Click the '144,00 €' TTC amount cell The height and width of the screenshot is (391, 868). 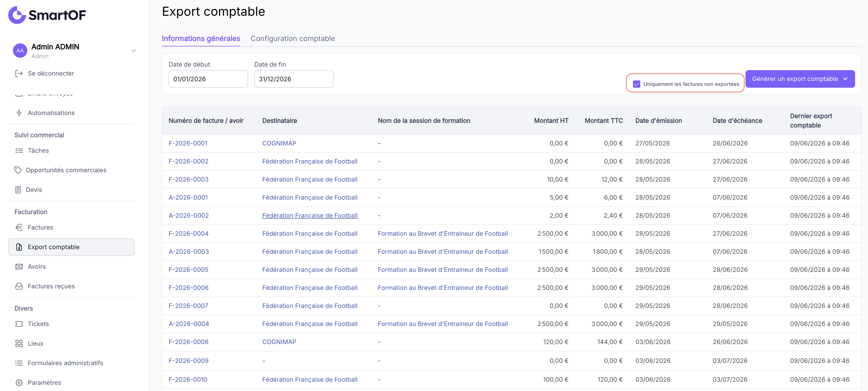point(610,342)
